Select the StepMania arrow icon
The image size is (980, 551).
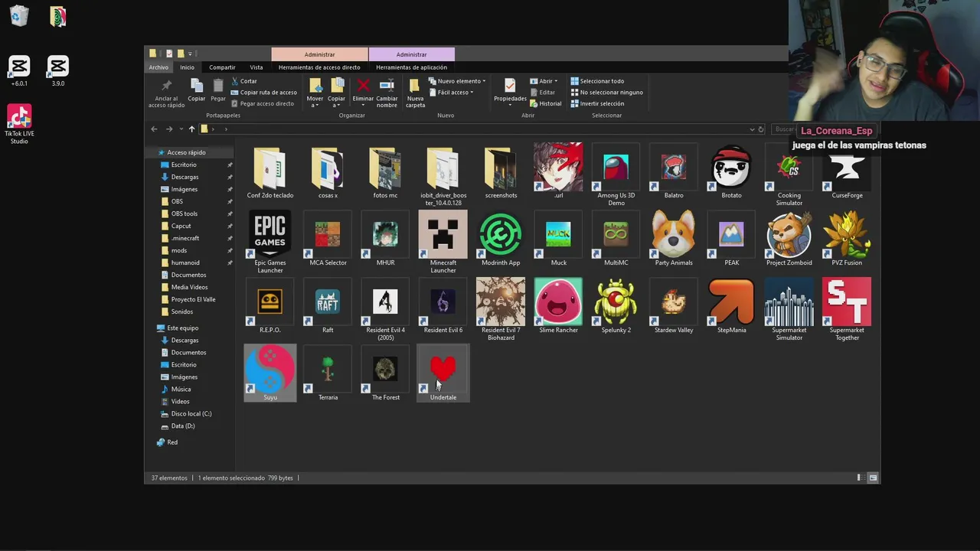[731, 303]
